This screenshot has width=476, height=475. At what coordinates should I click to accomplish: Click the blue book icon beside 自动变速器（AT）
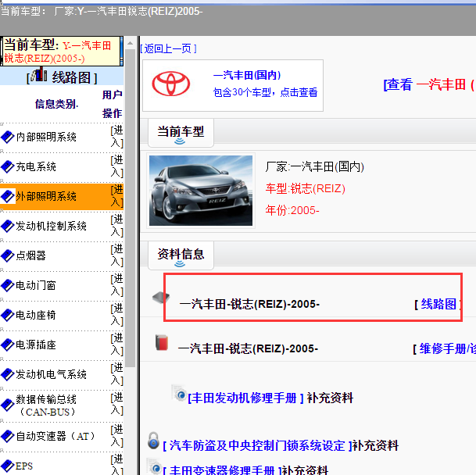pyautogui.click(x=8, y=437)
